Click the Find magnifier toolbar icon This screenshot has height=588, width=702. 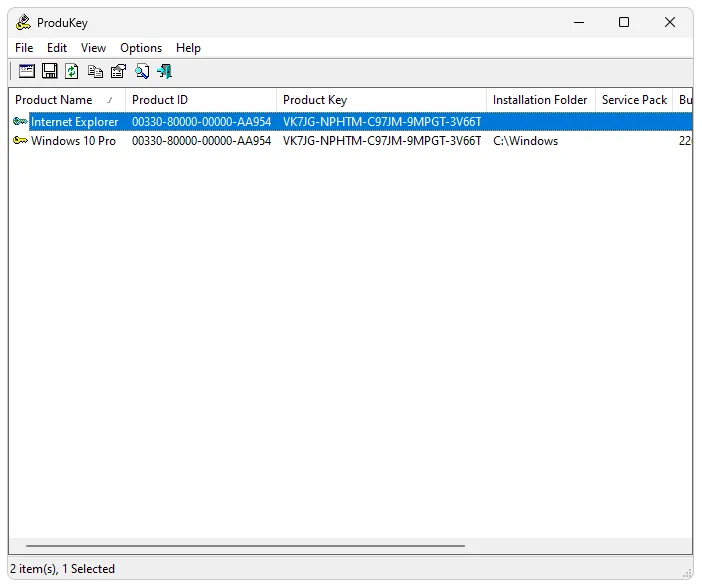point(142,71)
